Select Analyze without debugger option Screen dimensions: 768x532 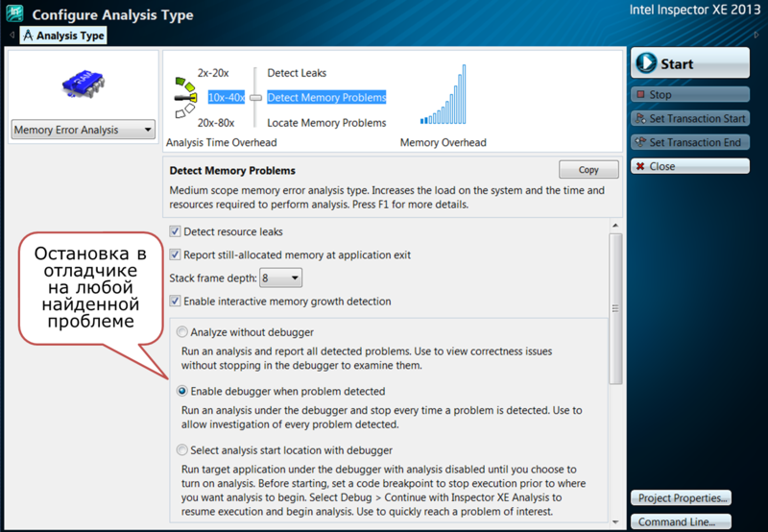coord(182,332)
